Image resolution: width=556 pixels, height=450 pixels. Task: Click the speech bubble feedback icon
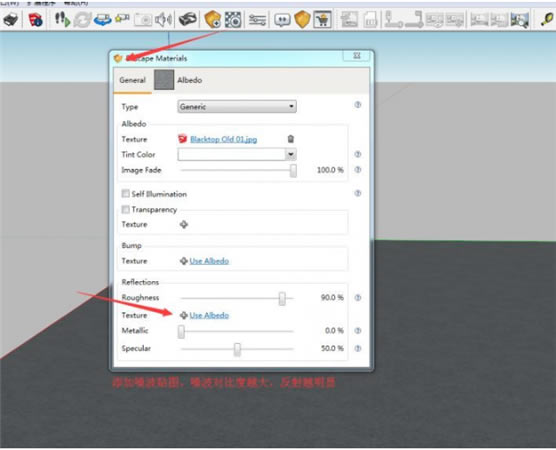click(x=282, y=20)
